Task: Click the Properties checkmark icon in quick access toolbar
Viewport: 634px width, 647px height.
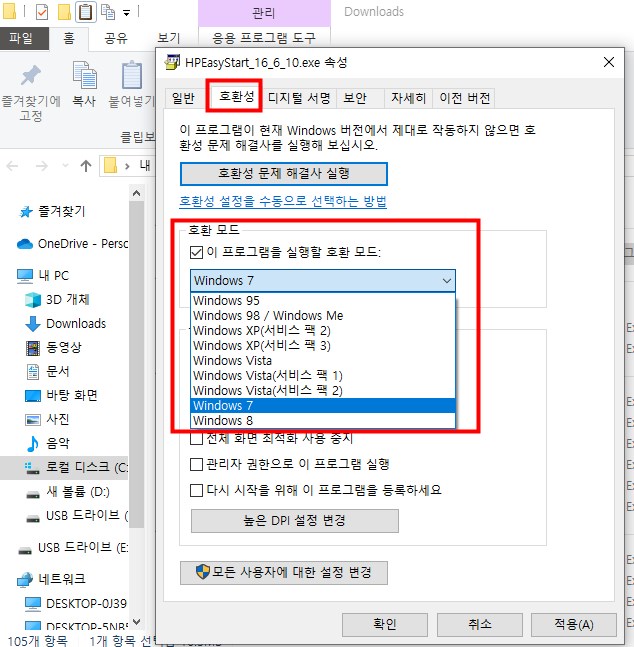Action: click(x=42, y=12)
